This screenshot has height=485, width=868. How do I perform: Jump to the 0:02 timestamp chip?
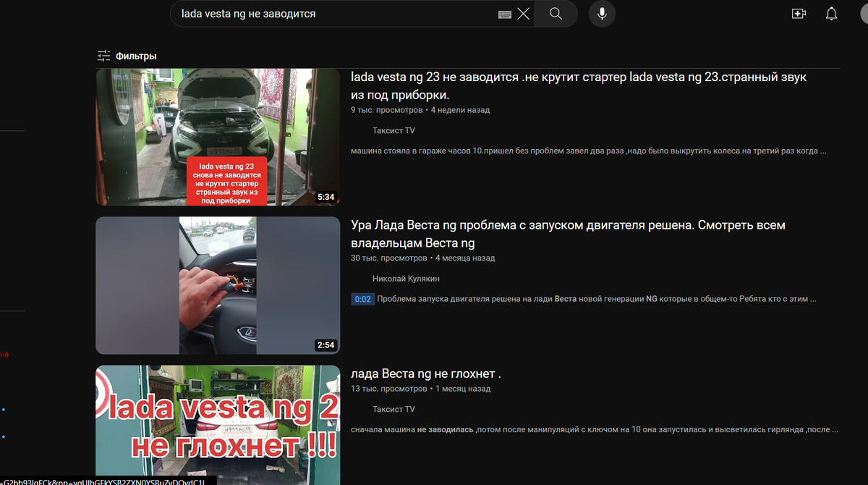pyautogui.click(x=362, y=299)
